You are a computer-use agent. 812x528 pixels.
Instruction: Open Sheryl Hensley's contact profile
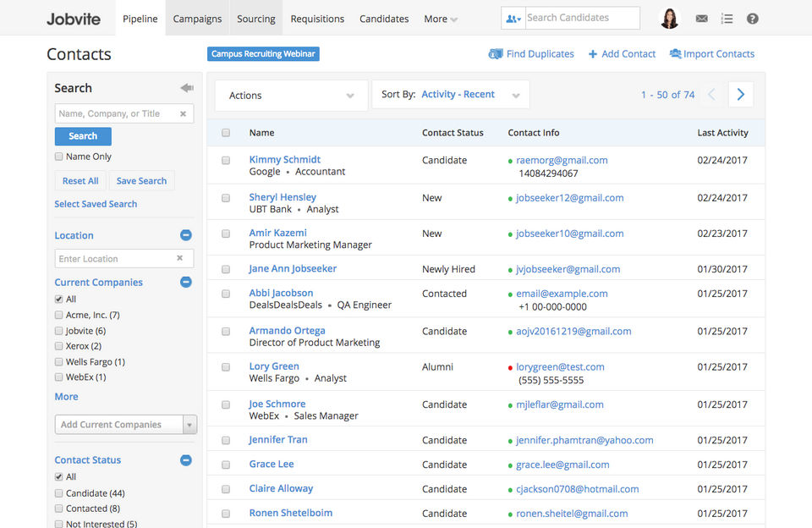click(283, 197)
